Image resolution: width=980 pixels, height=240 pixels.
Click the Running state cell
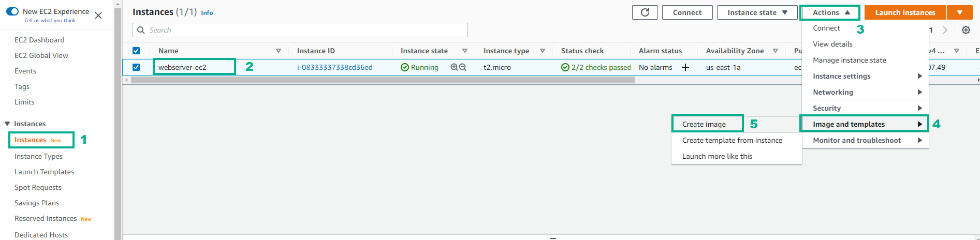(x=419, y=67)
